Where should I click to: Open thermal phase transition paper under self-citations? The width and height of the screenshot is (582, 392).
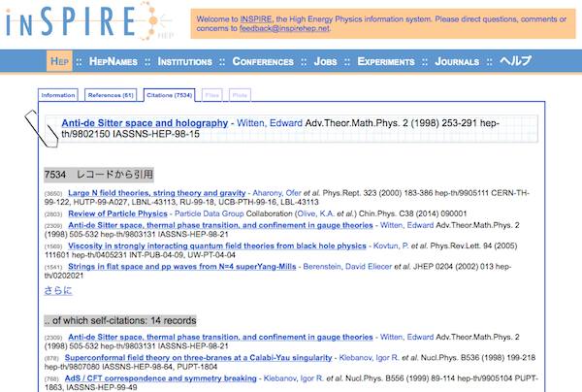[x=220, y=337]
